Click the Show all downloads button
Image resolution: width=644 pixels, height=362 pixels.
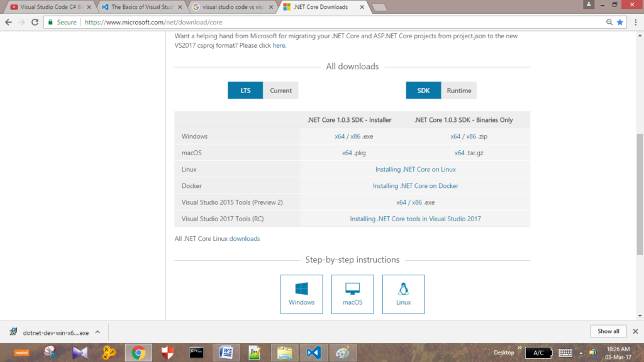click(608, 331)
